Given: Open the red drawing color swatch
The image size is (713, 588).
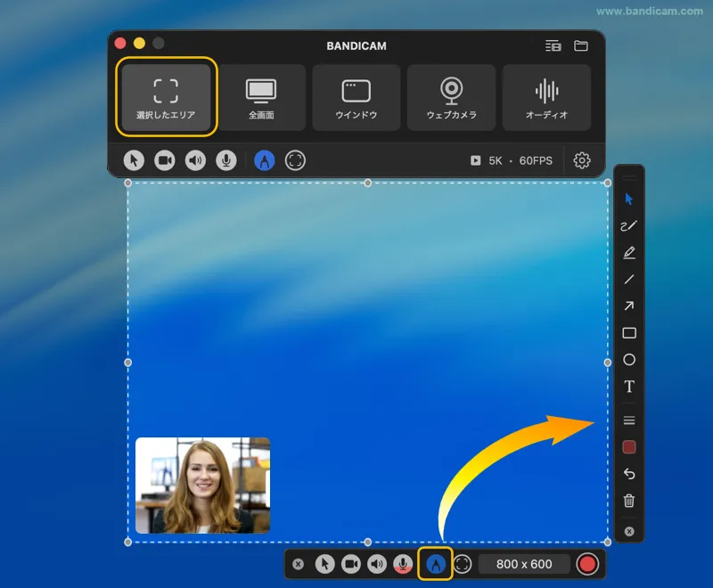Looking at the screenshot, I should tap(629, 447).
